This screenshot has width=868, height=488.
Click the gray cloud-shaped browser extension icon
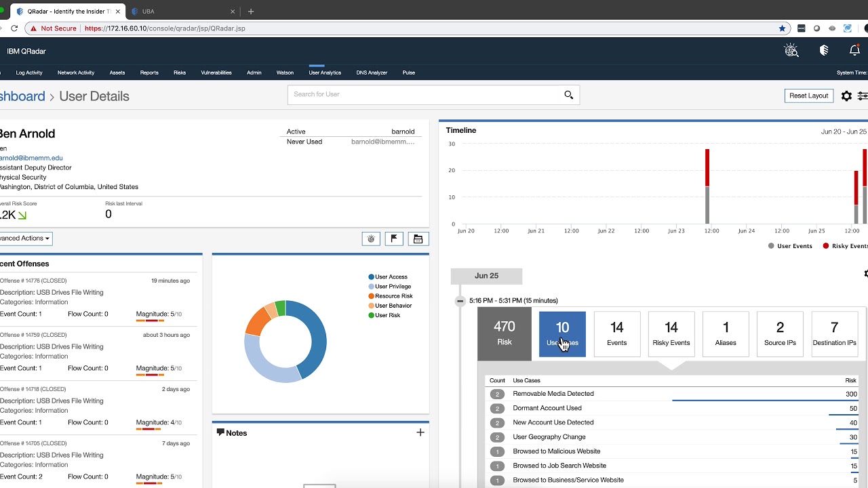[x=832, y=28]
